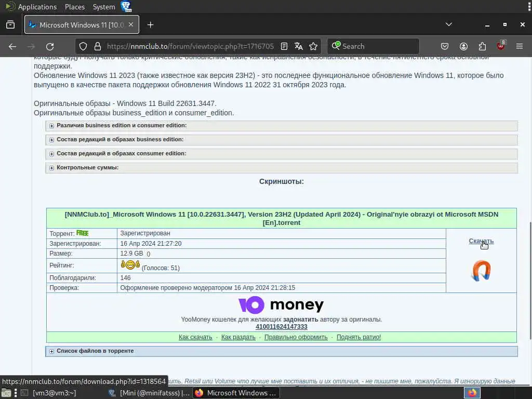Click the rating smiley icon
The width and height of the screenshot is (532, 399).
130,264
